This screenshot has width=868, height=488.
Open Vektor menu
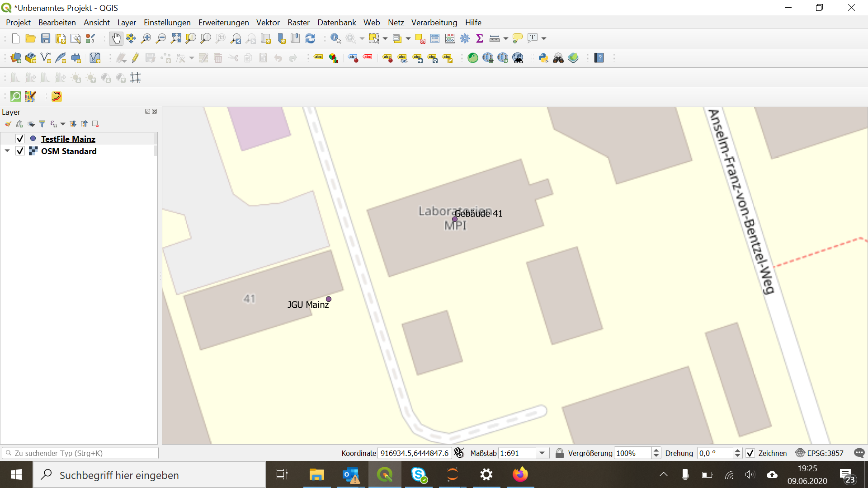click(268, 23)
